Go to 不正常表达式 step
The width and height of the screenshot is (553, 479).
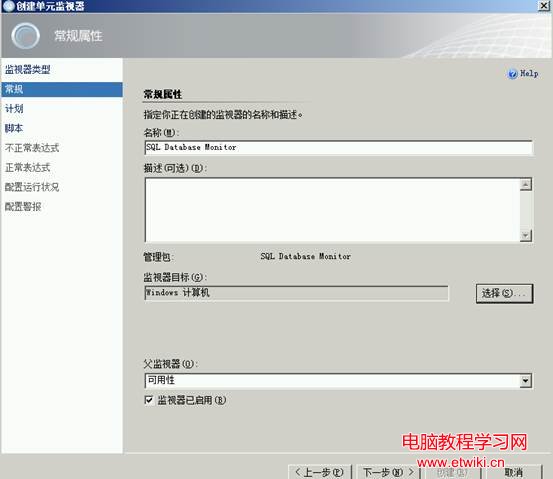pos(32,148)
